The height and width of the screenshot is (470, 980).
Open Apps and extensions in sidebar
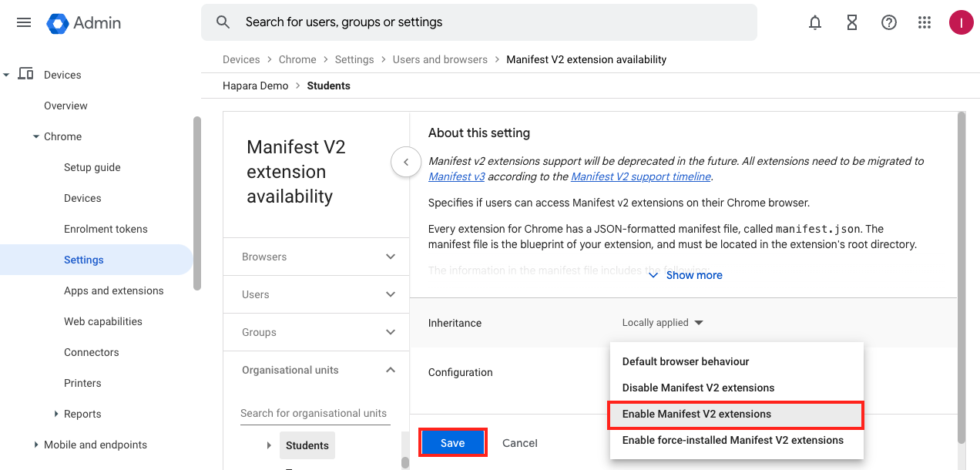pos(114,290)
